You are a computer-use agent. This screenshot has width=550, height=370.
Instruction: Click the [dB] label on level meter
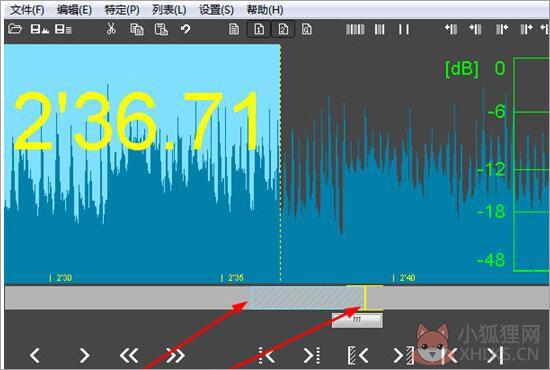(x=462, y=69)
